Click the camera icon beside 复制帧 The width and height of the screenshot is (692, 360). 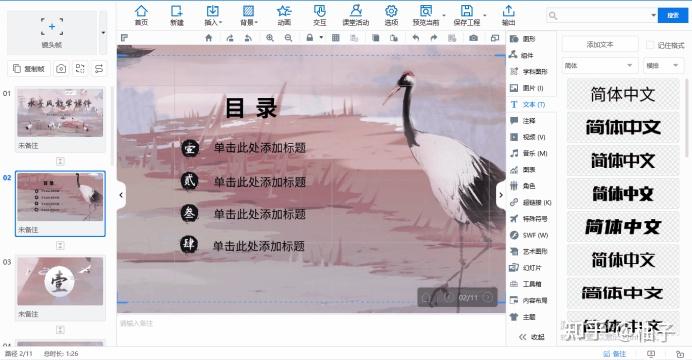(61, 68)
